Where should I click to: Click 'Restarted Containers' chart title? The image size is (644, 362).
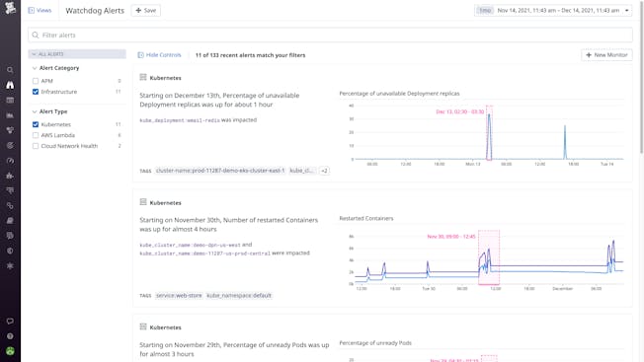pos(366,218)
